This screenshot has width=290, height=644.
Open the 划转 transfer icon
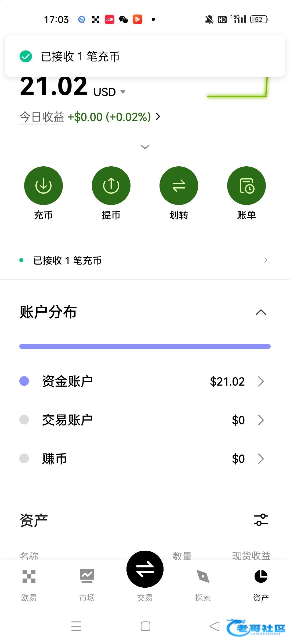pyautogui.click(x=179, y=186)
